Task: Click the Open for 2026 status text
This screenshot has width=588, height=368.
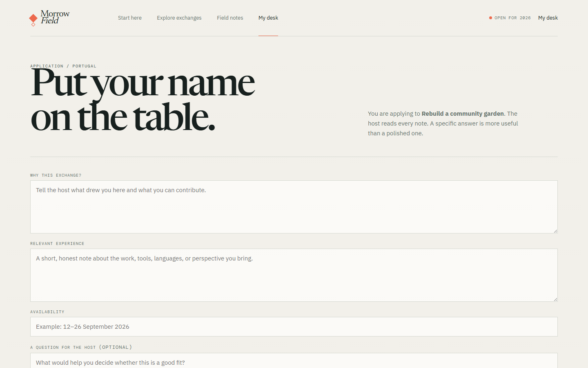Action: tap(512, 18)
